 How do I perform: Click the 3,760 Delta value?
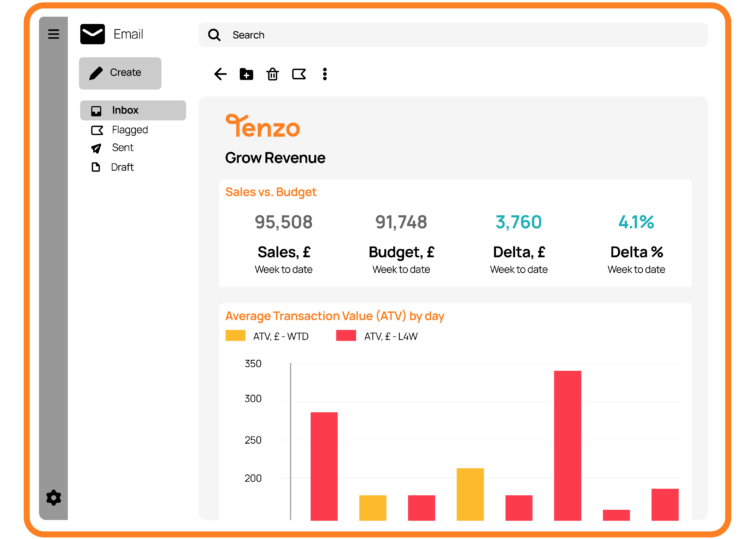(518, 222)
